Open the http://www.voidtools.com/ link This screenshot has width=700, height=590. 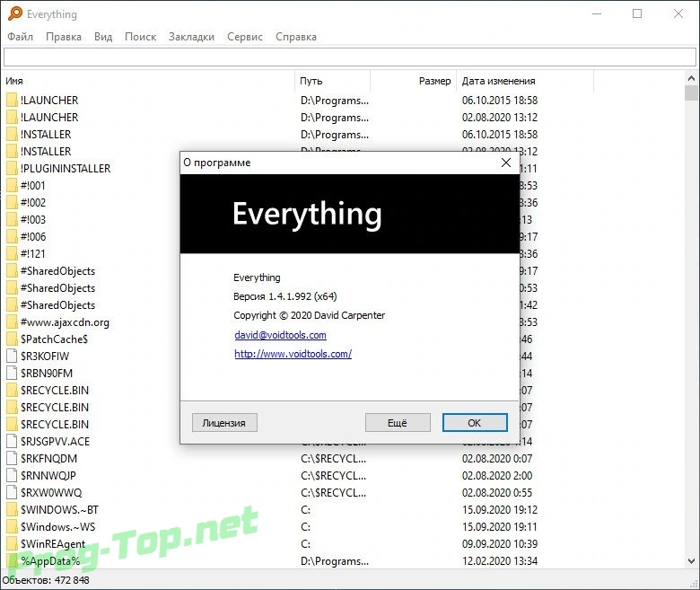click(293, 354)
